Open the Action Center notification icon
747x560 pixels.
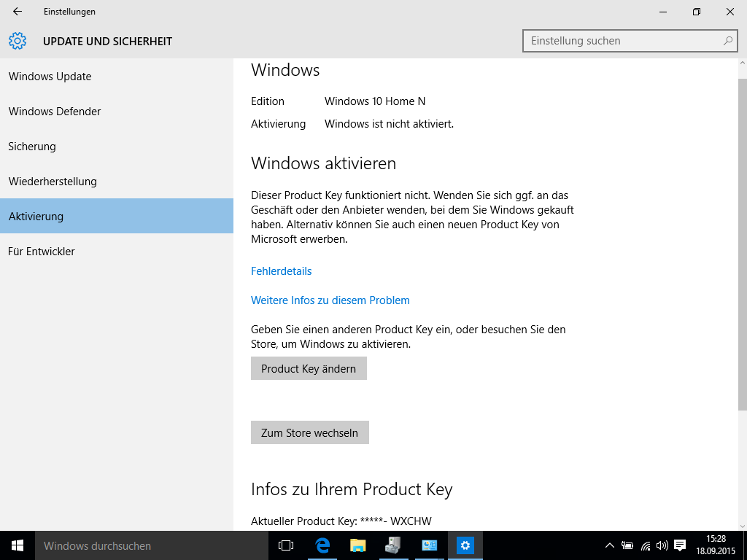681,545
